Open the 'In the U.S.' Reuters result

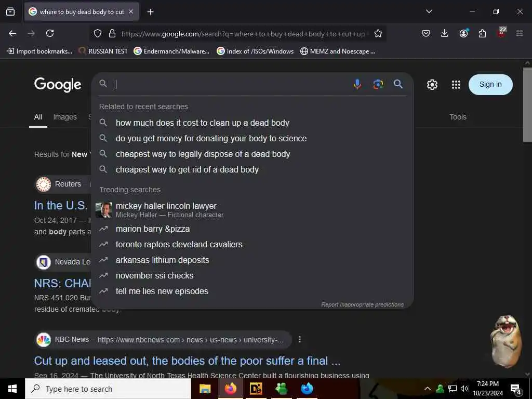pos(61,205)
